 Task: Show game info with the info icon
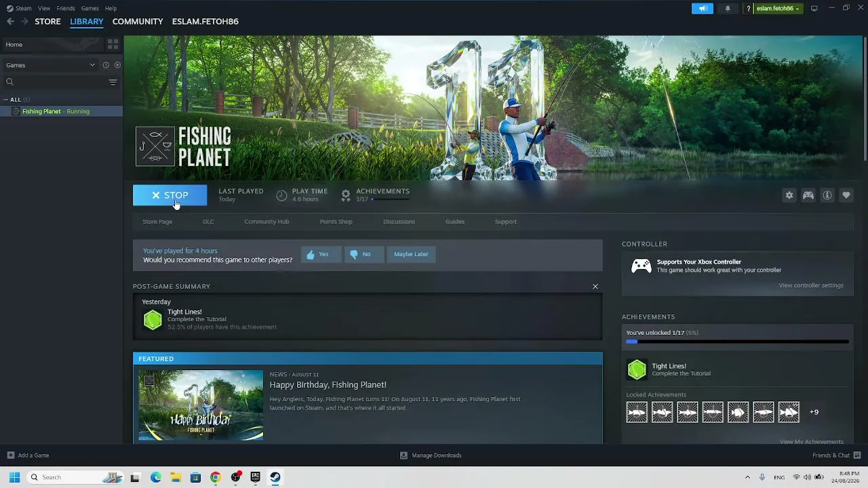827,195
